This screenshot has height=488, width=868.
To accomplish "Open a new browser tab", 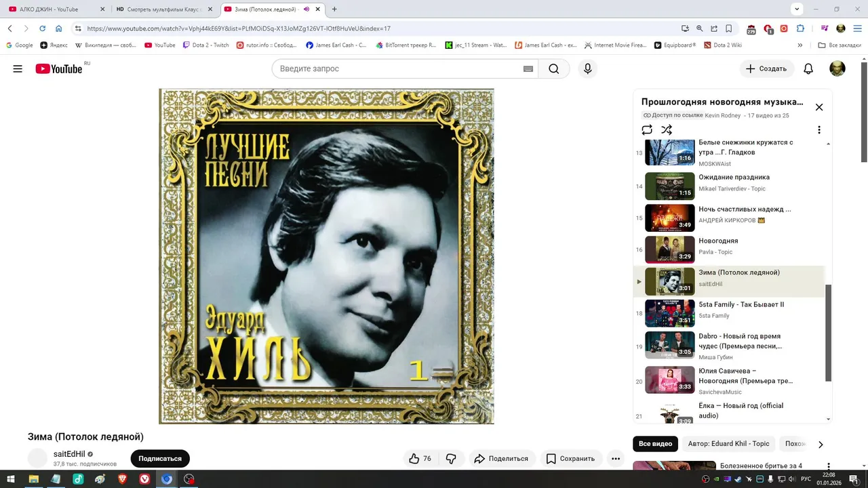I will click(334, 9).
